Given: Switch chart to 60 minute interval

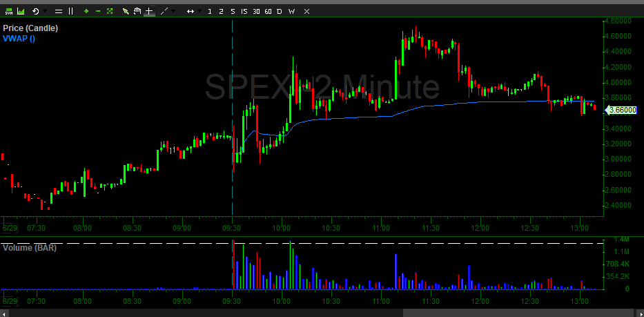Looking at the screenshot, I should (x=268, y=12).
